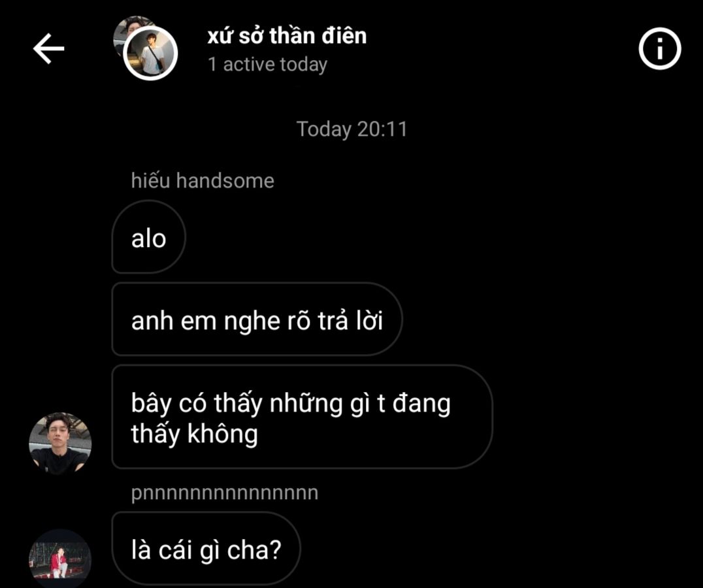The height and width of the screenshot is (588, 703).
Task: Tap the word 'today' in the active status
Action: coord(304,65)
